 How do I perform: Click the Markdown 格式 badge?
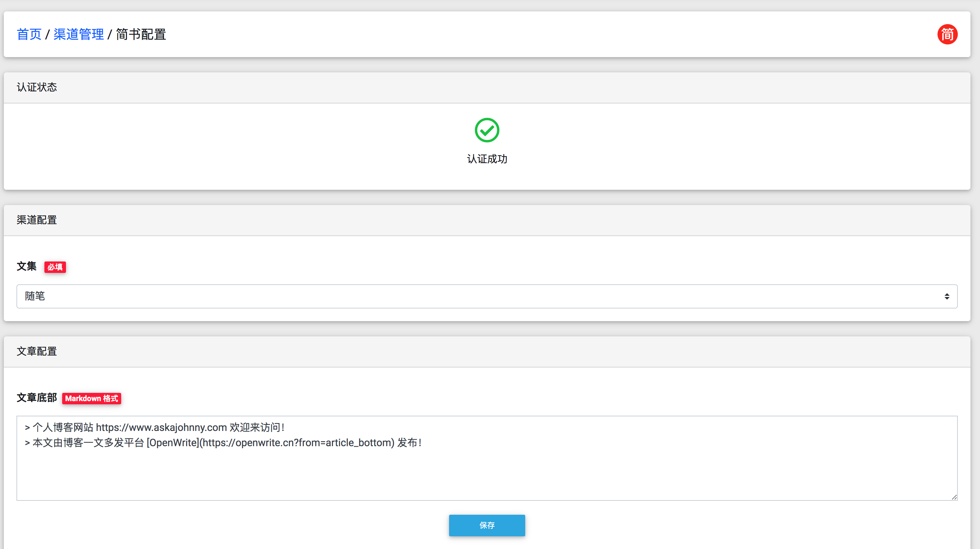[x=91, y=399]
